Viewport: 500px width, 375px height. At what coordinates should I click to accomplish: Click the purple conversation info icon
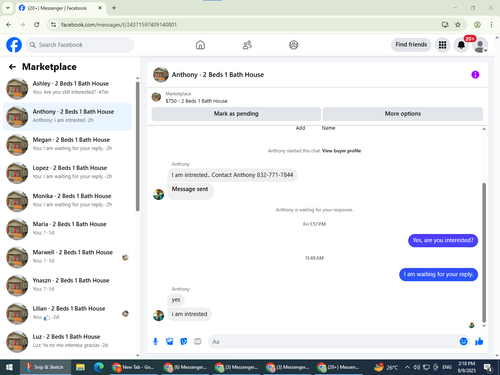[475, 75]
